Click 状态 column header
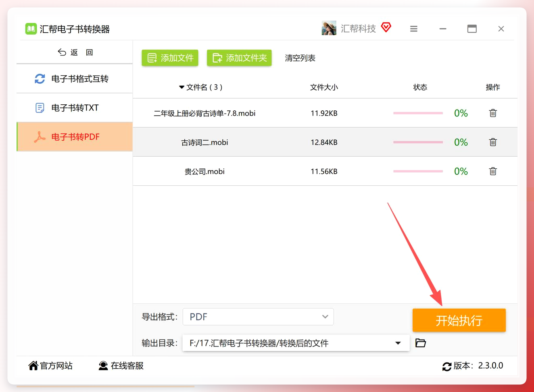Screen dimensions: 534x392 tap(420, 87)
